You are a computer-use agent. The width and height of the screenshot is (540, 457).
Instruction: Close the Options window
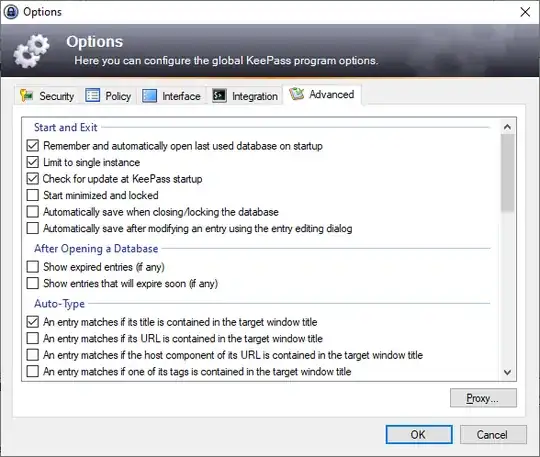tap(525, 12)
